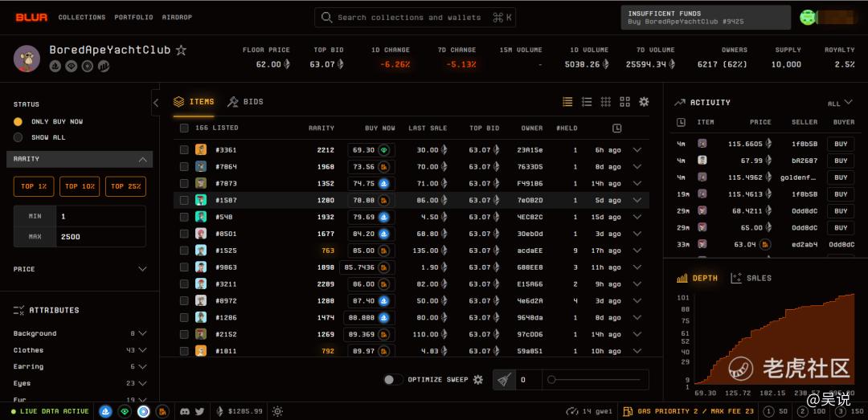Click the rarity MAX input field

[x=100, y=237]
